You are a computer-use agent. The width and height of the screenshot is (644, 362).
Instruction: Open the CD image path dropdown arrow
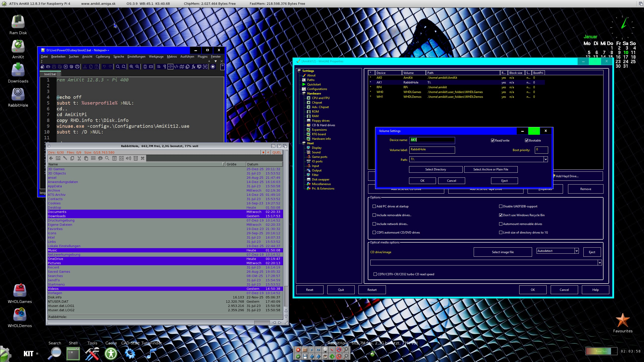pos(599,263)
